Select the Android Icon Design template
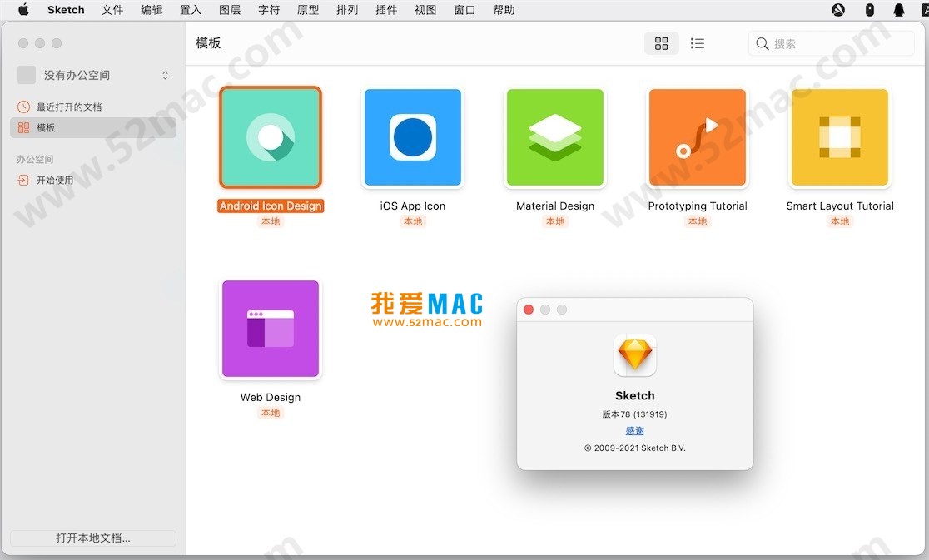Screen dimensions: 929x560 270,137
